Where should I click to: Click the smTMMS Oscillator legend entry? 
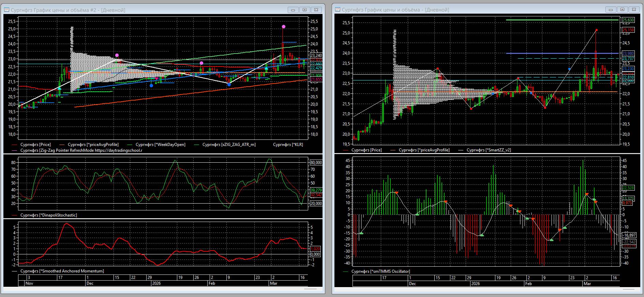click(380, 271)
